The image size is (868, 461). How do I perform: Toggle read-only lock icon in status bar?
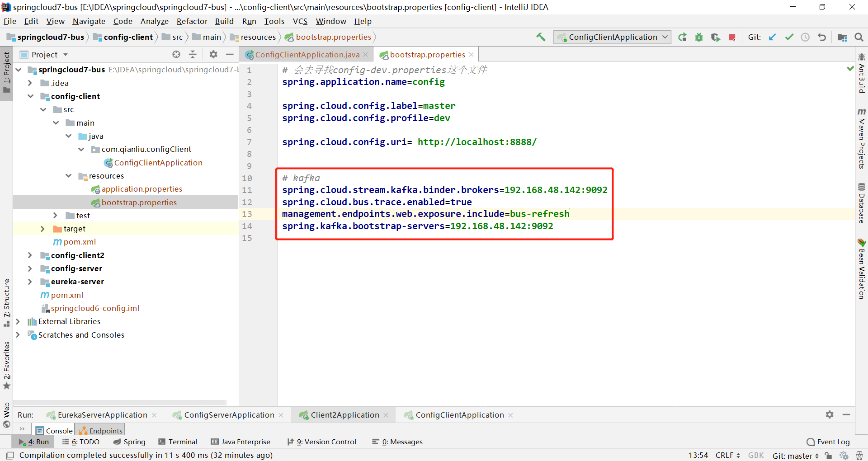pyautogui.click(x=829, y=455)
